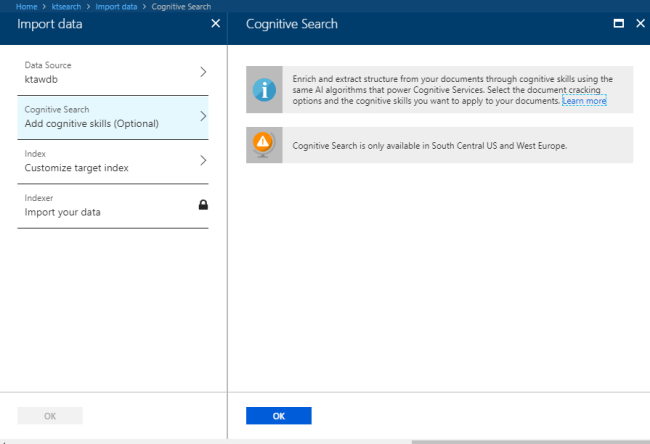Open the Data Source ktawdb step
650x444 pixels.
(113, 73)
